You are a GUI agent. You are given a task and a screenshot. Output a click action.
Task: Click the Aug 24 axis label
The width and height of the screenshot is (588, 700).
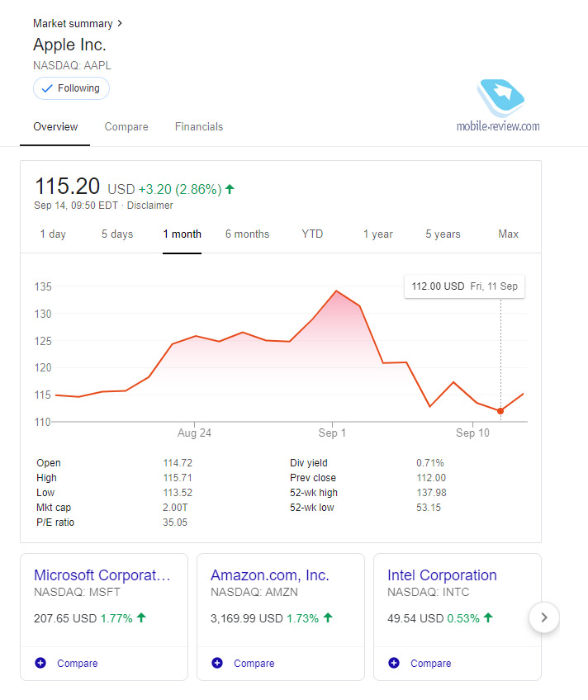[194, 433]
